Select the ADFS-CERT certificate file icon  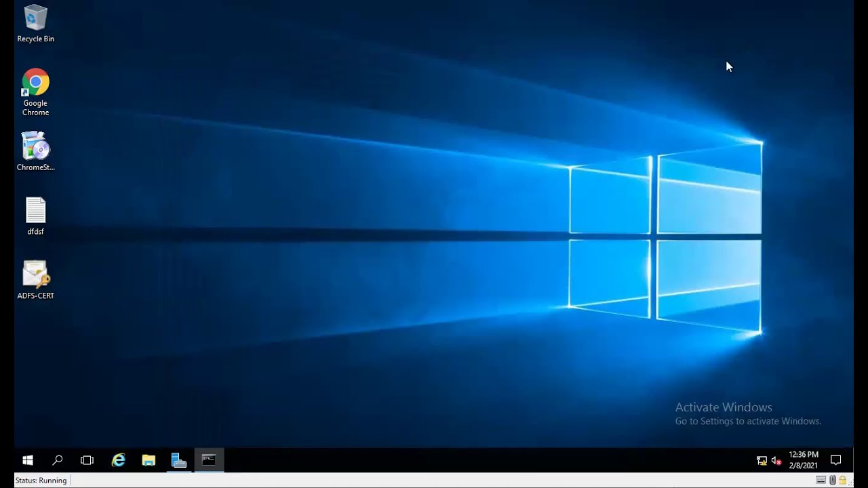click(x=35, y=280)
